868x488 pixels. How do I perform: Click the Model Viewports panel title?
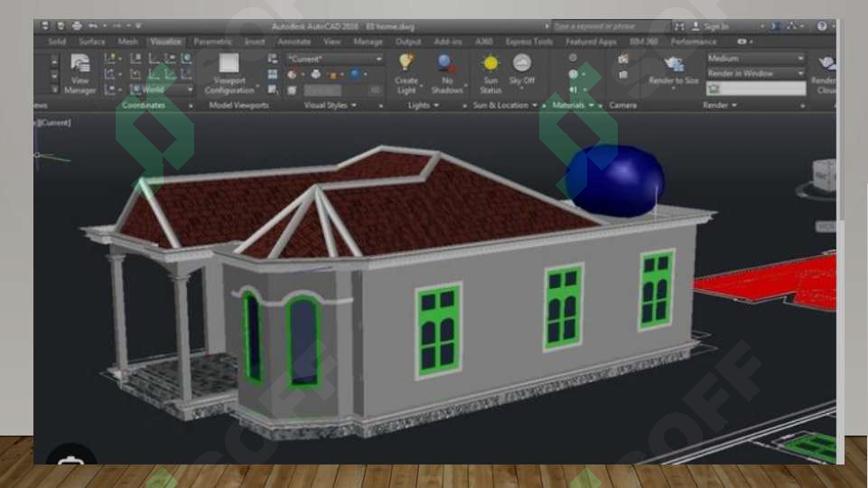[238, 105]
